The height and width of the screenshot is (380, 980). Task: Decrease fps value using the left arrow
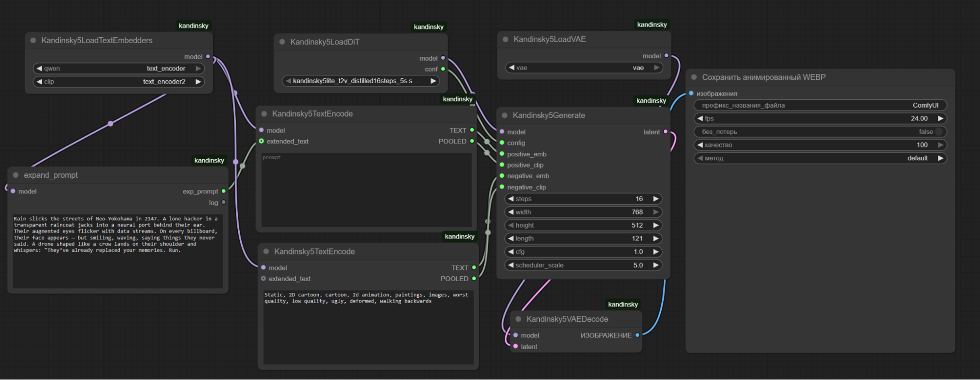pyautogui.click(x=700, y=119)
